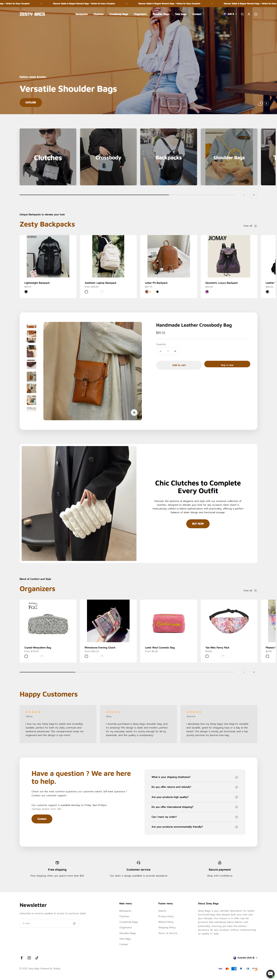Open the account login icon
Viewport: 277px width, 980px height.
pyautogui.click(x=249, y=14)
